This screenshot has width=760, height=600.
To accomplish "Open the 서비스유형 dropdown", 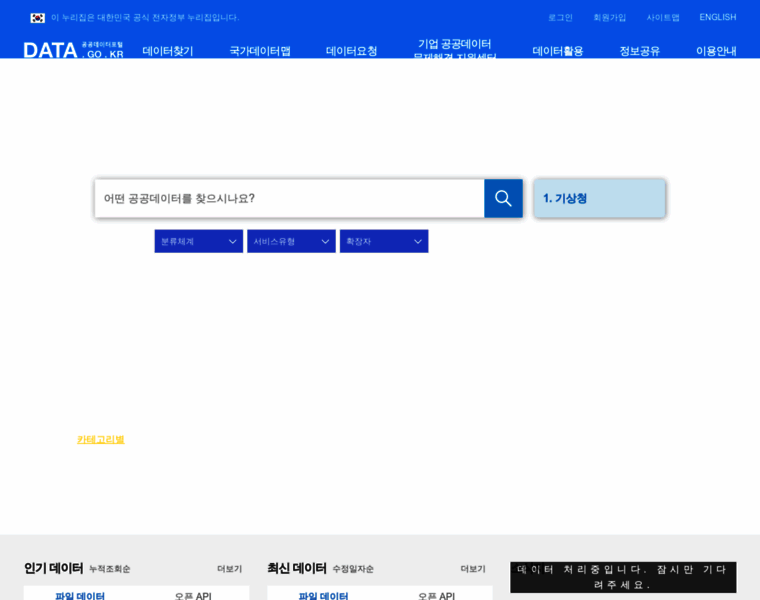I will (x=291, y=241).
